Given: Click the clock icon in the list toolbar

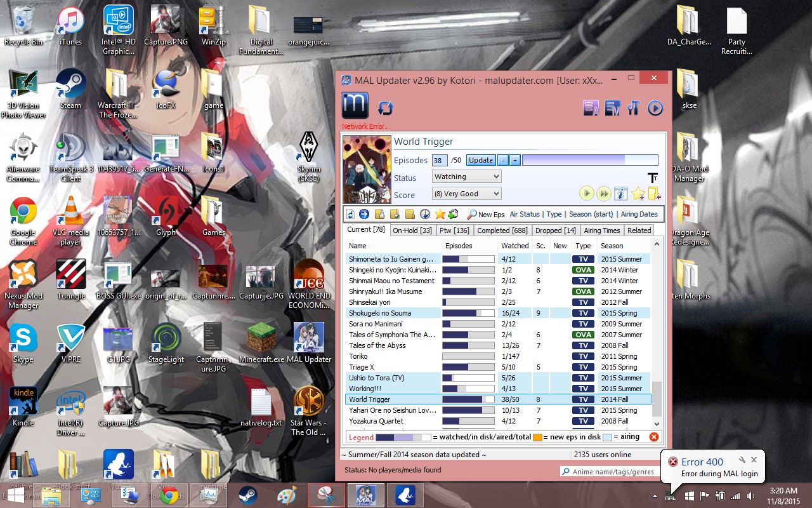Looking at the screenshot, I should coord(425,214).
